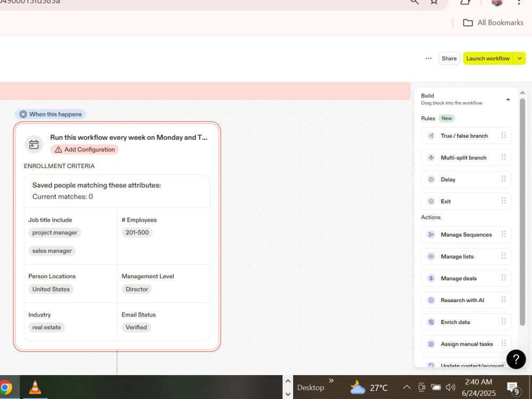Click drag handle of Manage Sequences

pyautogui.click(x=503, y=234)
